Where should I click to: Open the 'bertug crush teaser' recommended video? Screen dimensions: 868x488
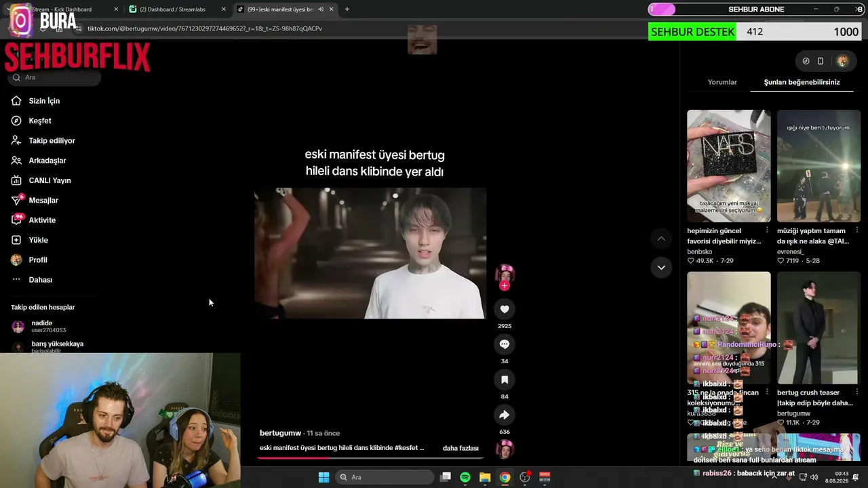pos(818,328)
